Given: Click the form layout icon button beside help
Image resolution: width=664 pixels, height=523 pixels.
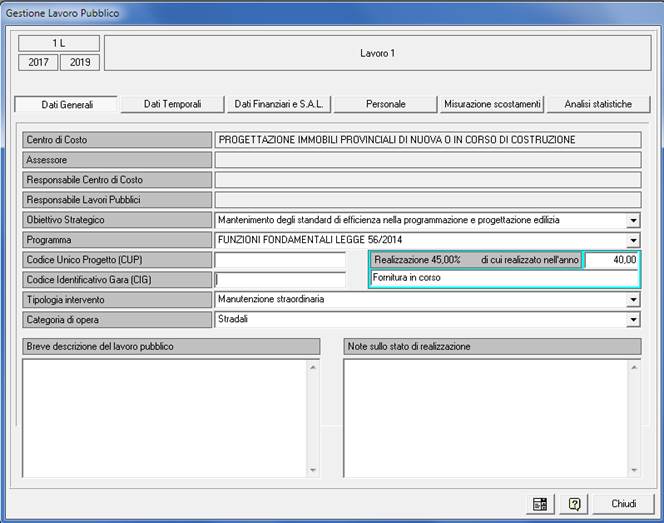Looking at the screenshot, I should point(540,503).
